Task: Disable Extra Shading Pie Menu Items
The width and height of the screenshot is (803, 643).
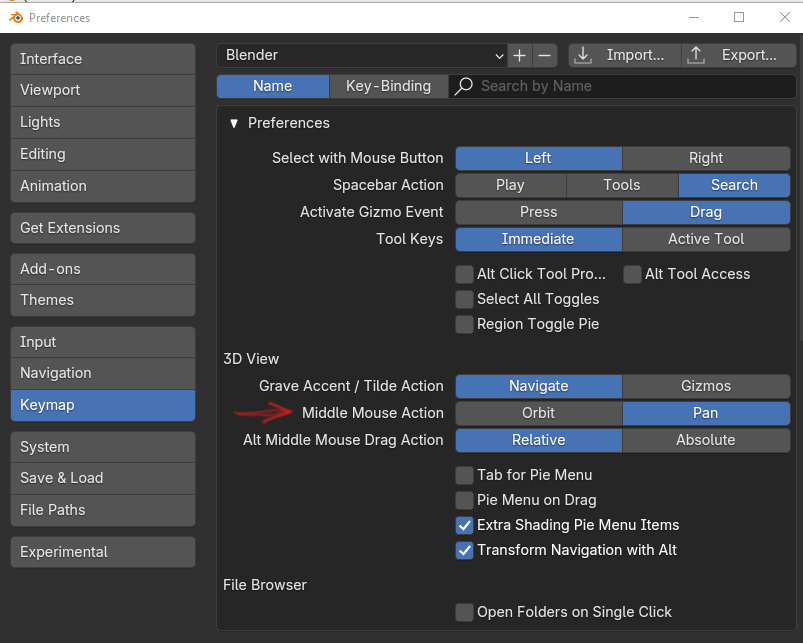Action: coord(464,525)
